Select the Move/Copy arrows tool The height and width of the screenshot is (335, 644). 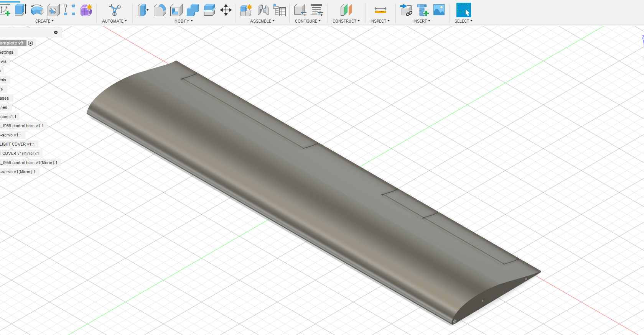point(226,10)
